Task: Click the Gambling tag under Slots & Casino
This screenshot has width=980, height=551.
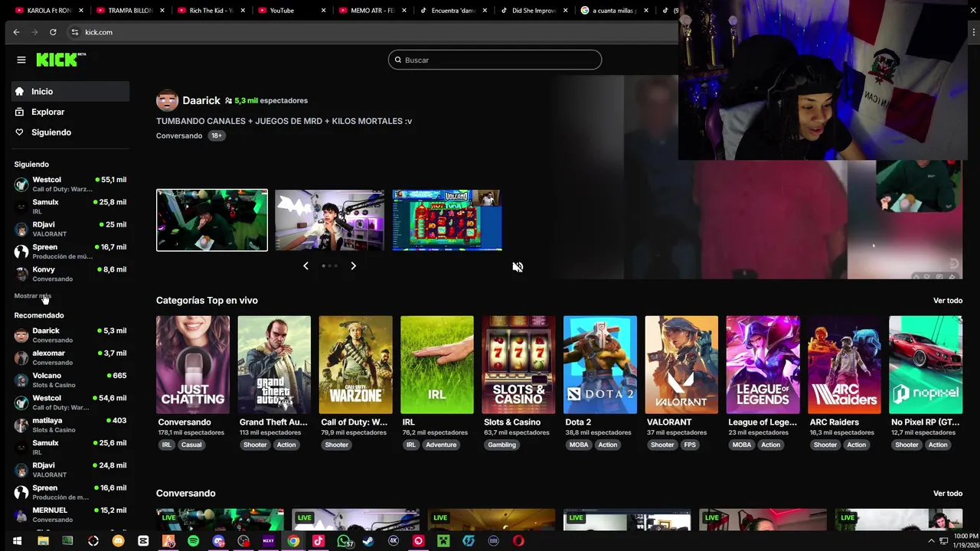Action: (x=501, y=445)
